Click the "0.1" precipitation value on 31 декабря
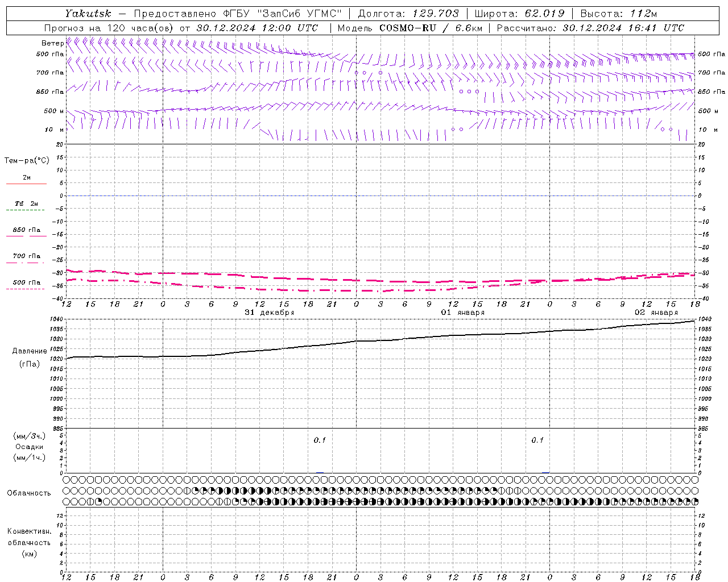 (320, 440)
